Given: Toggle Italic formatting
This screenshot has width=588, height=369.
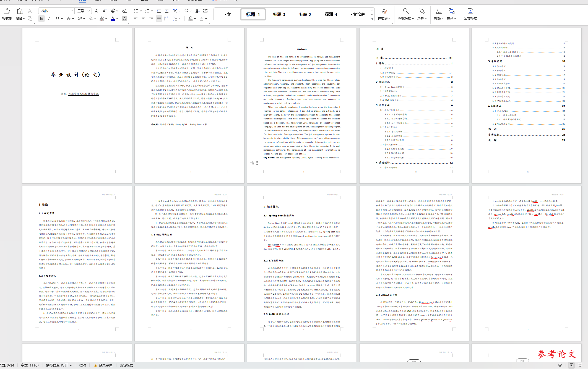Looking at the screenshot, I should pyautogui.click(x=49, y=19).
